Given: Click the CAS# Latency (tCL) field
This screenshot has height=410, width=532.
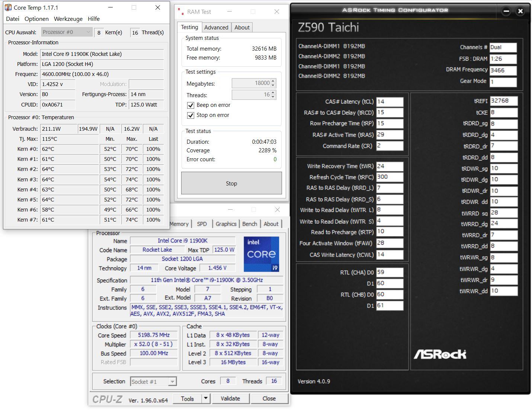Looking at the screenshot, I should tap(390, 102).
